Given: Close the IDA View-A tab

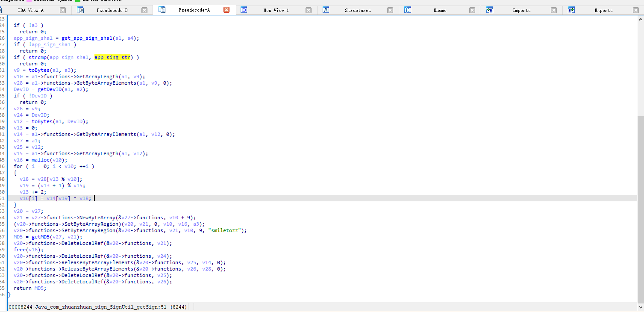Looking at the screenshot, I should (63, 10).
